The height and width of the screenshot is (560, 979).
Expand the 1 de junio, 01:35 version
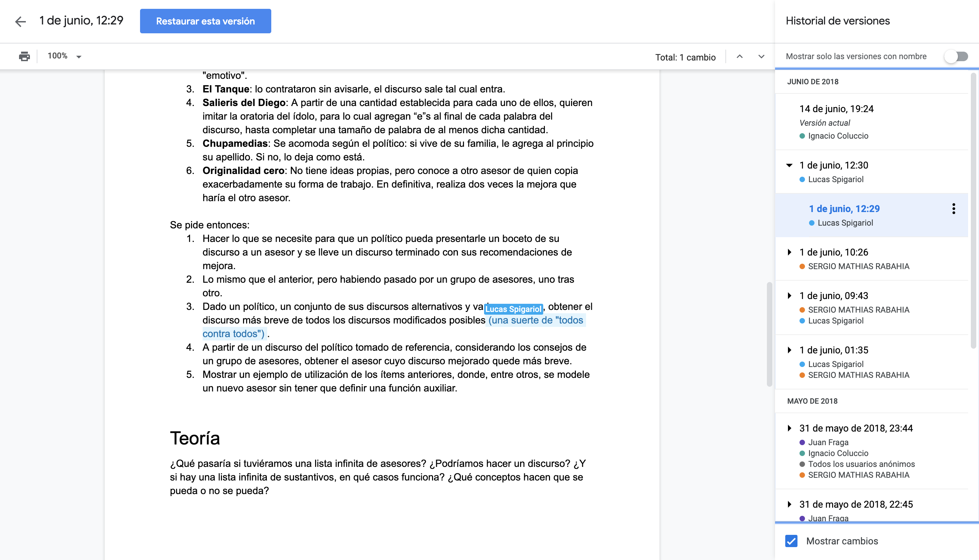click(x=789, y=350)
